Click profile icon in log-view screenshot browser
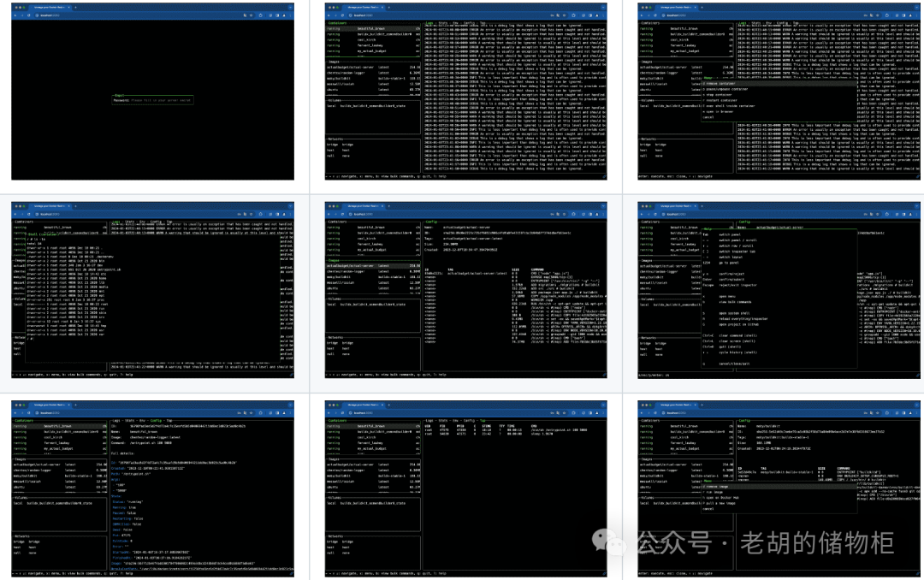This screenshot has width=924, height=580. (x=596, y=15)
